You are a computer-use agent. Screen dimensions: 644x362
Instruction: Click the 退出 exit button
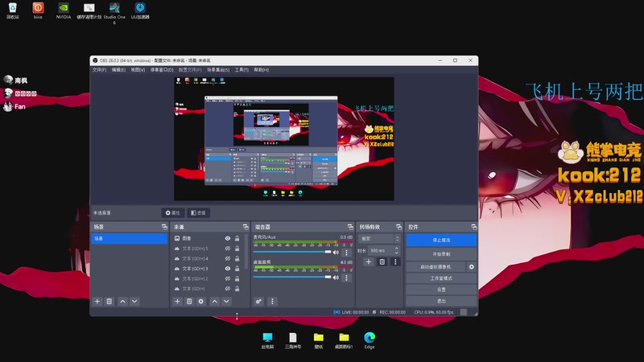click(441, 301)
